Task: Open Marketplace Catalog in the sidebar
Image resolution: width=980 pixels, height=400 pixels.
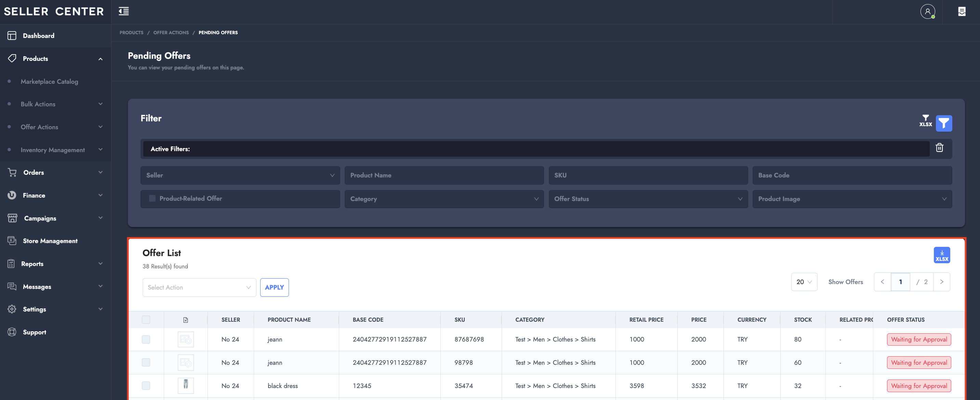Action: click(x=50, y=81)
